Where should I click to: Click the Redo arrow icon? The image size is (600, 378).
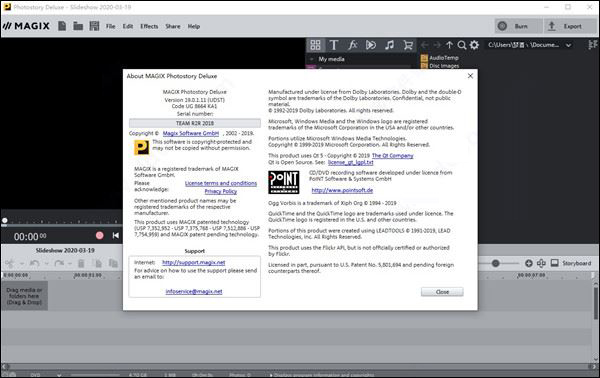59,263
